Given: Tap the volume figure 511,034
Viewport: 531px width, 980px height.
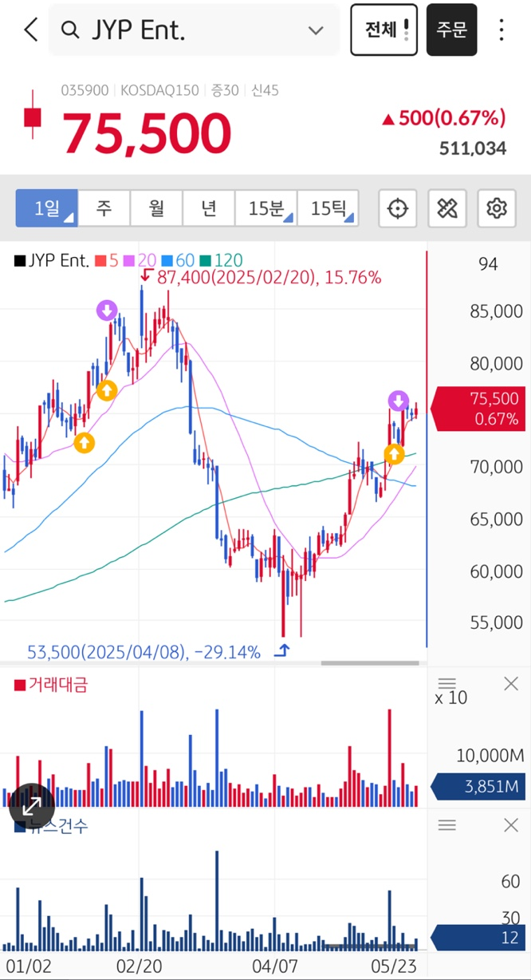Looking at the screenshot, I should (473, 148).
